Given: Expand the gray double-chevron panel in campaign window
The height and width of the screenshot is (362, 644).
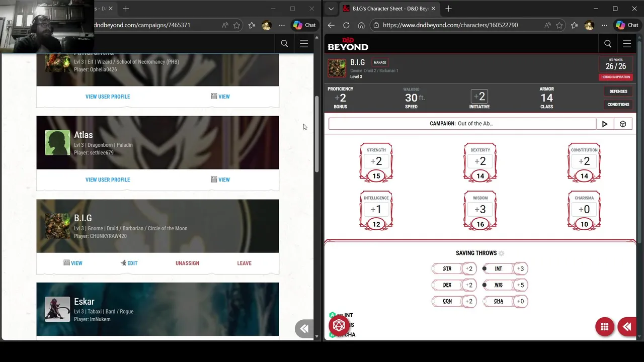Looking at the screenshot, I should [x=304, y=329].
